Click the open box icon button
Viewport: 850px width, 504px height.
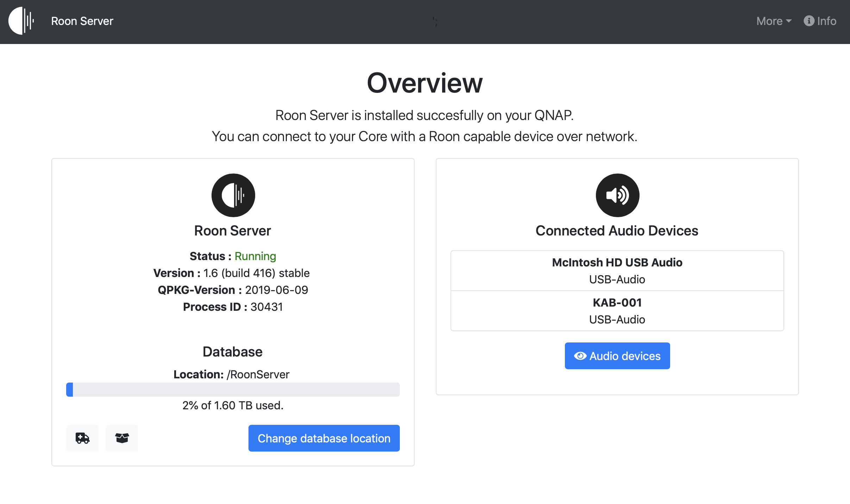(x=122, y=438)
